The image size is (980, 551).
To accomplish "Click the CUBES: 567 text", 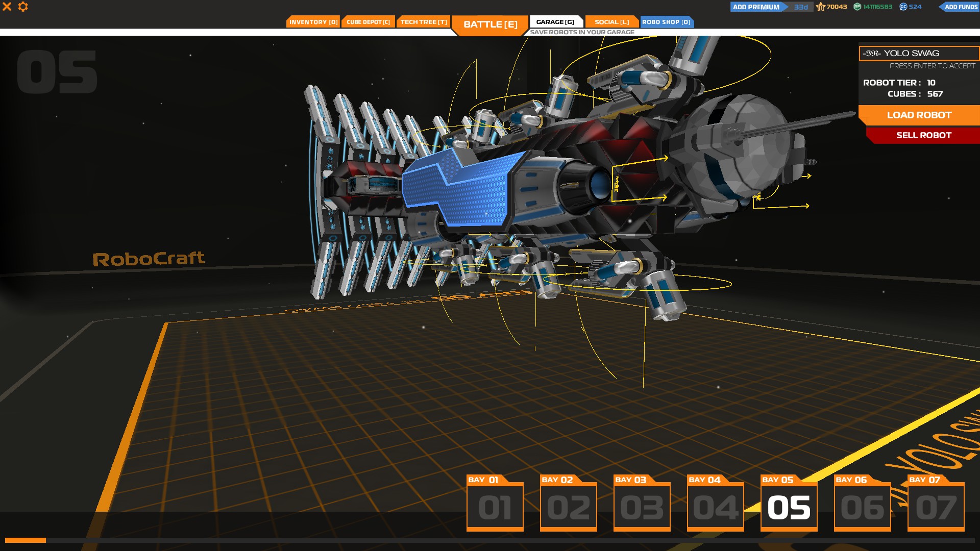I will tap(915, 94).
